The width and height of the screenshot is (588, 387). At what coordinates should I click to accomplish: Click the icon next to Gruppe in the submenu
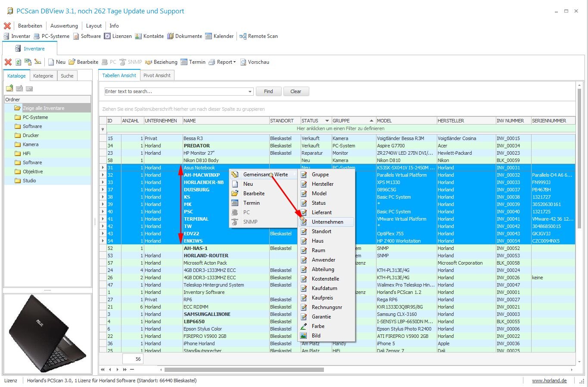(x=304, y=175)
